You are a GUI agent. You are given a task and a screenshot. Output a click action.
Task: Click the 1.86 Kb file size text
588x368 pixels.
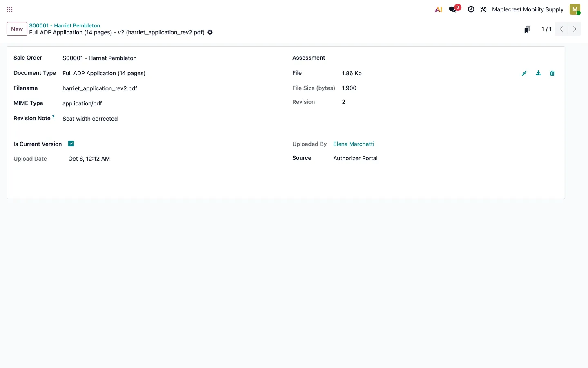click(x=352, y=73)
